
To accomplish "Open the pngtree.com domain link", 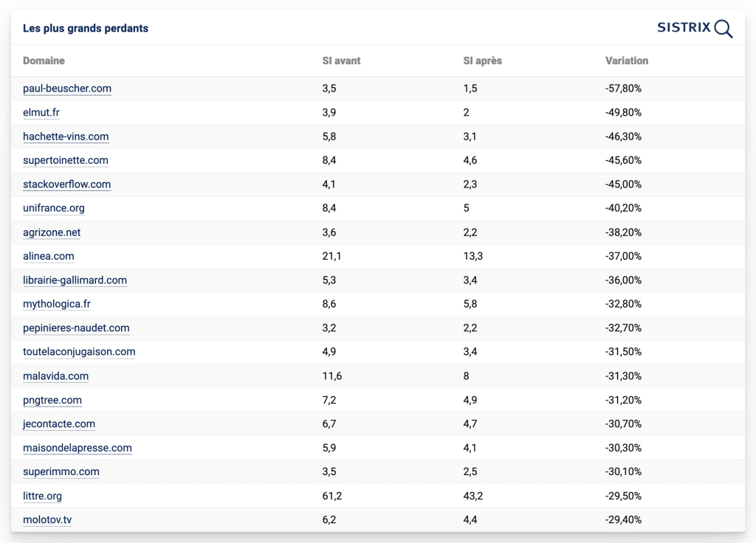I will point(52,400).
